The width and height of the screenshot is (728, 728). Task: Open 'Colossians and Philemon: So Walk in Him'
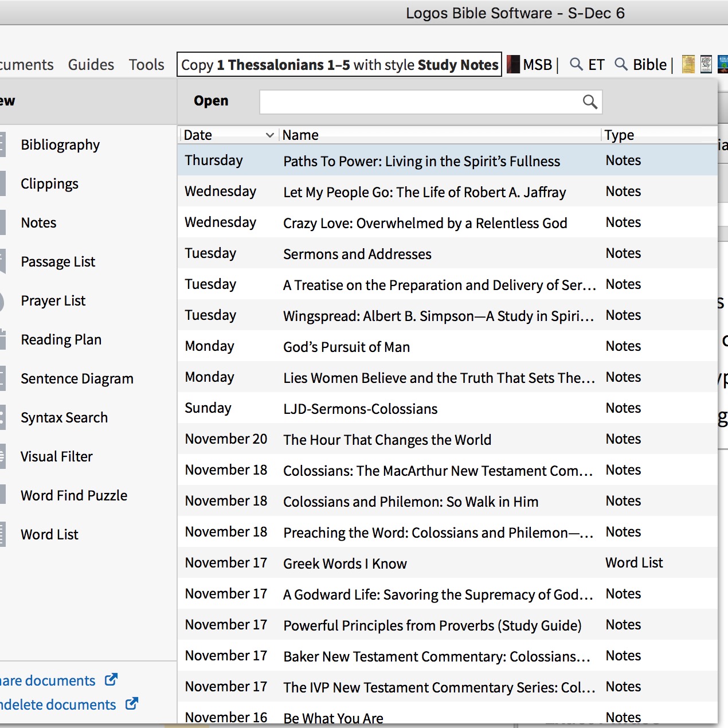(x=447, y=501)
